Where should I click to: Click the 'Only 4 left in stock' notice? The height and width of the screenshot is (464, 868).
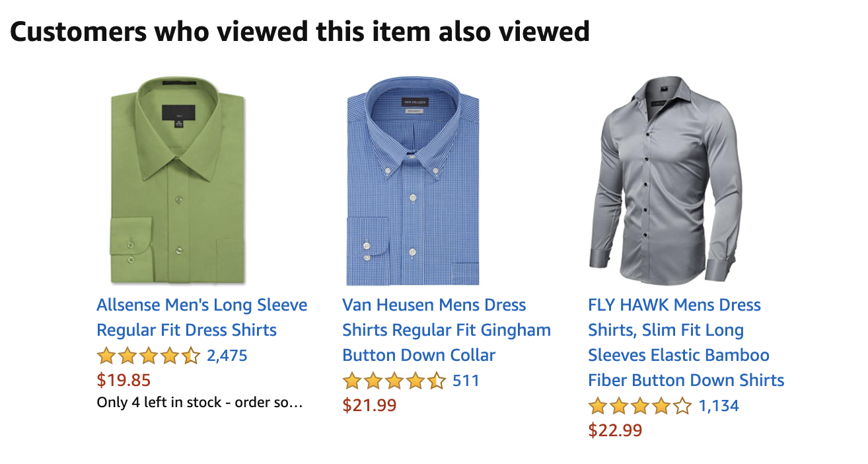pos(199,402)
